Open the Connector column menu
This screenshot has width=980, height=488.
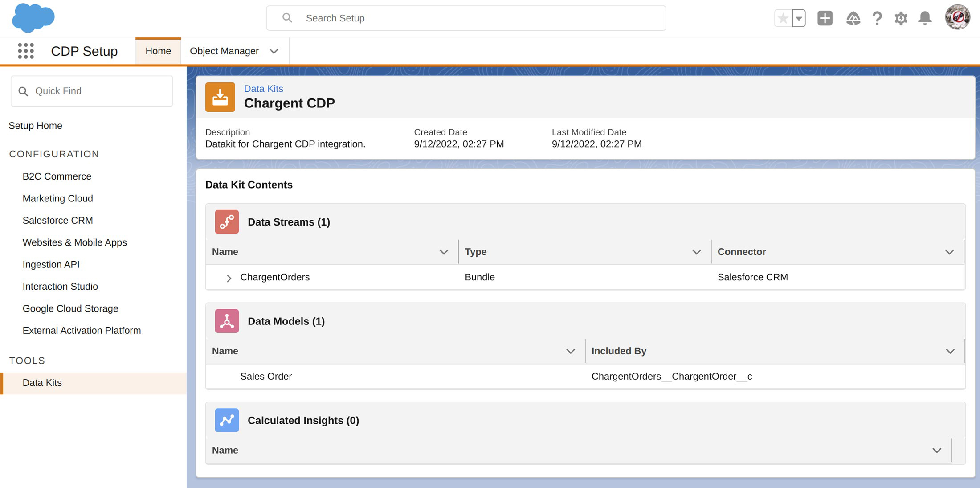[949, 252]
